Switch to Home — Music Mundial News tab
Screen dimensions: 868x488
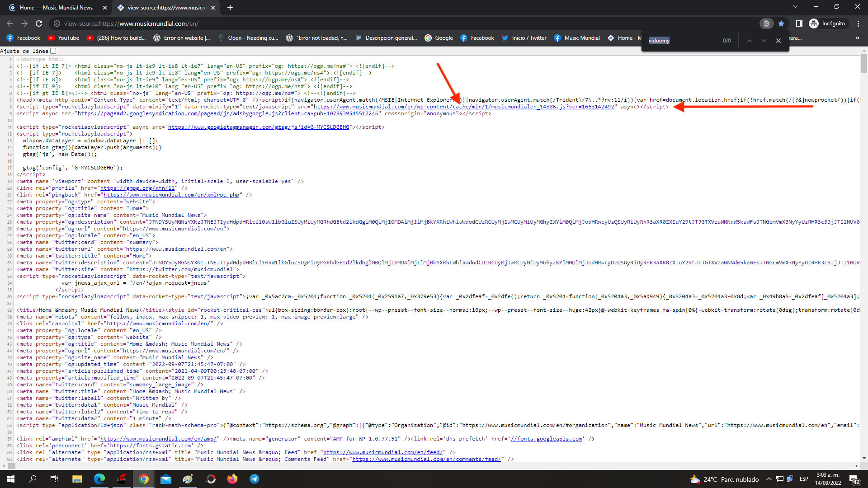pos(57,8)
